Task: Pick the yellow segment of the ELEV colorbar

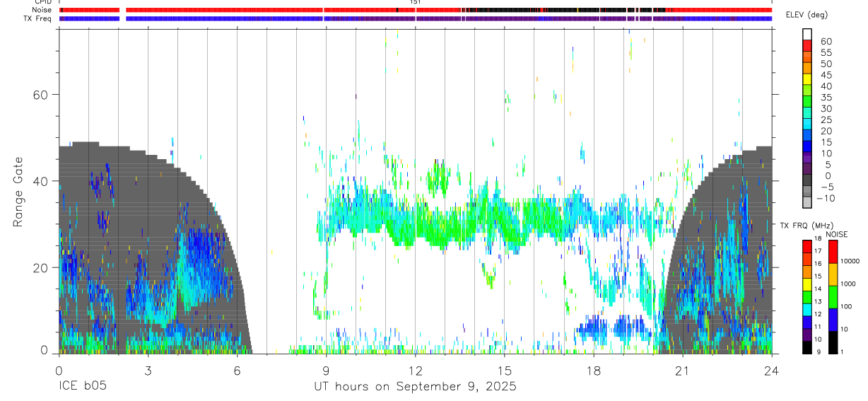Action: click(807, 79)
